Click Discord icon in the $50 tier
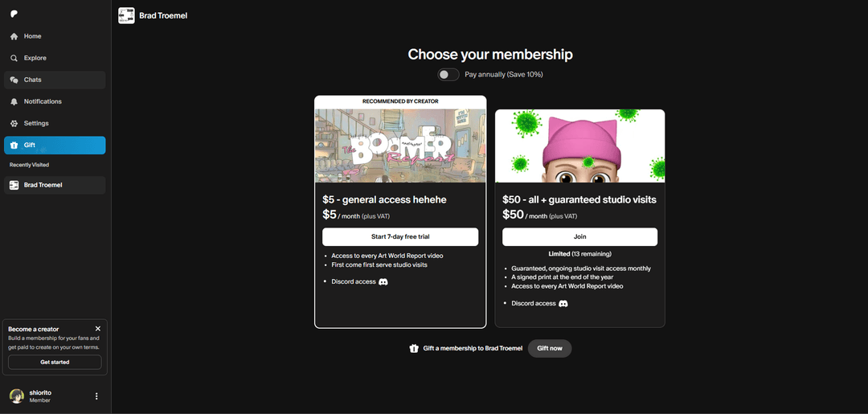868x414 pixels. point(563,304)
